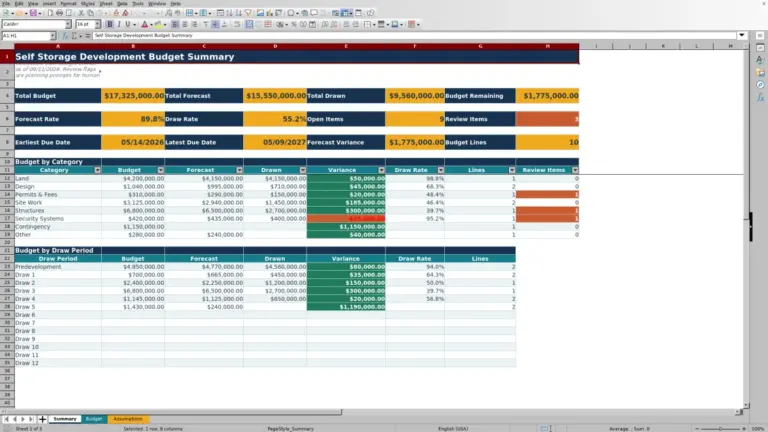Open the sidebar Styles panel icon

pos(760,60)
